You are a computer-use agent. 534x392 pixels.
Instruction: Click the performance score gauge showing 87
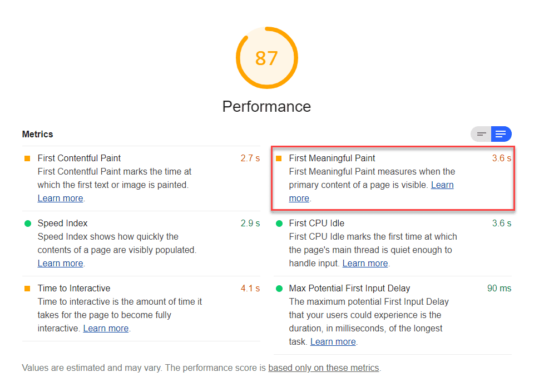pos(267,58)
